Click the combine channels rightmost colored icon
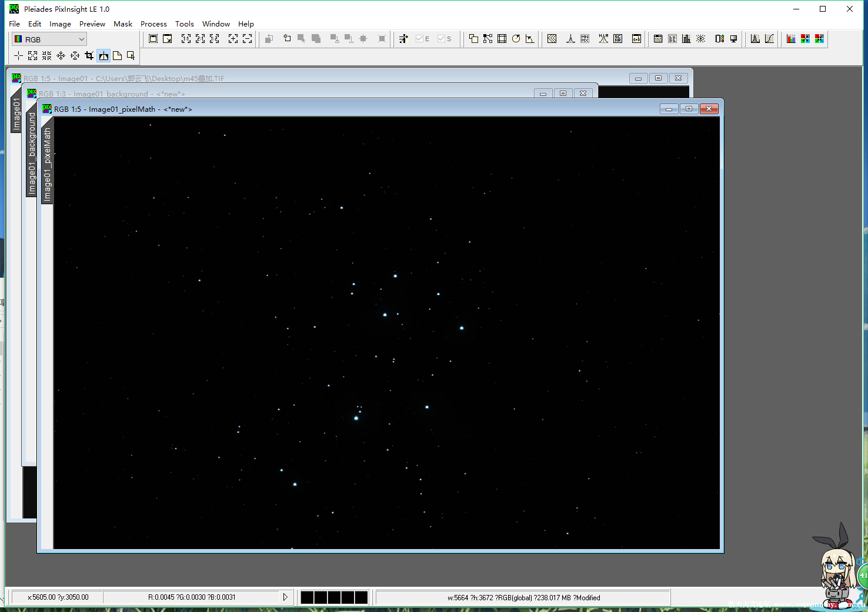The height and width of the screenshot is (612, 868). pyautogui.click(x=820, y=39)
